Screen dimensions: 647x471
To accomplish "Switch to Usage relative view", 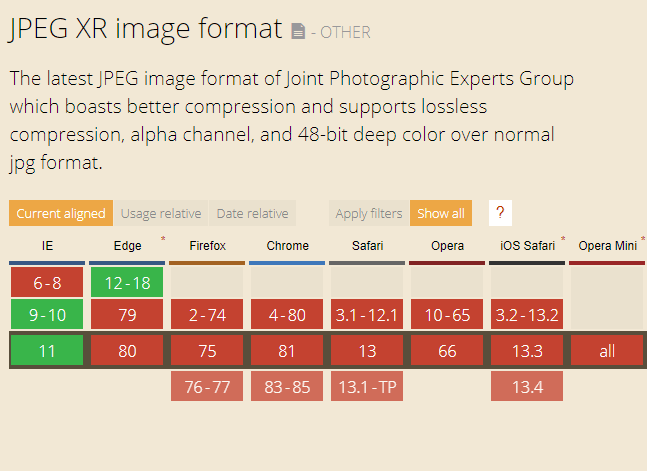I will coord(160,213).
